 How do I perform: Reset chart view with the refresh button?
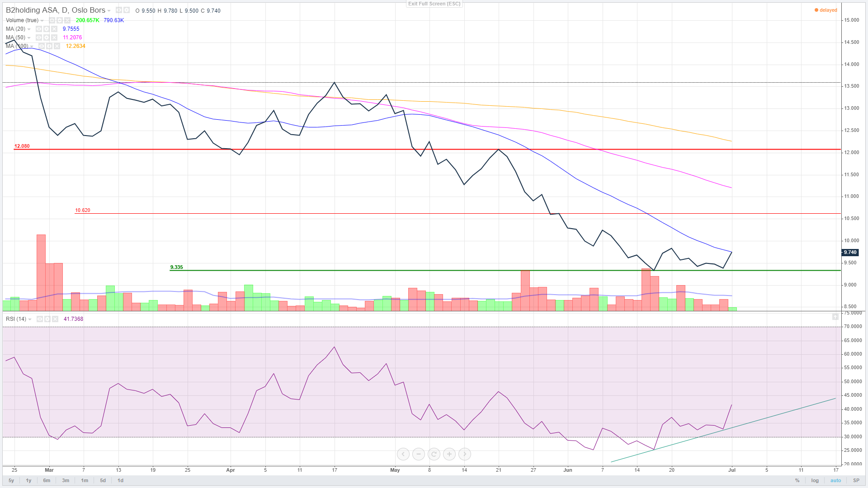(434, 454)
